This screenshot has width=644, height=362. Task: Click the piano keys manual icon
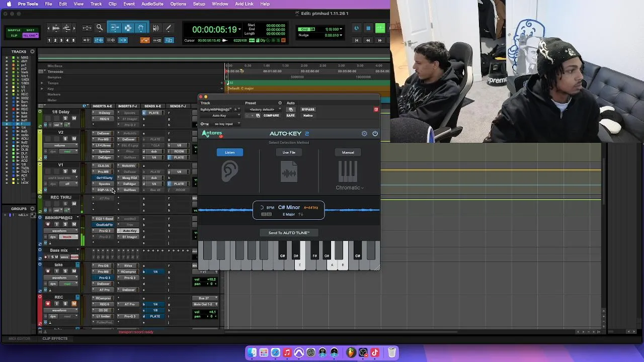click(x=348, y=171)
